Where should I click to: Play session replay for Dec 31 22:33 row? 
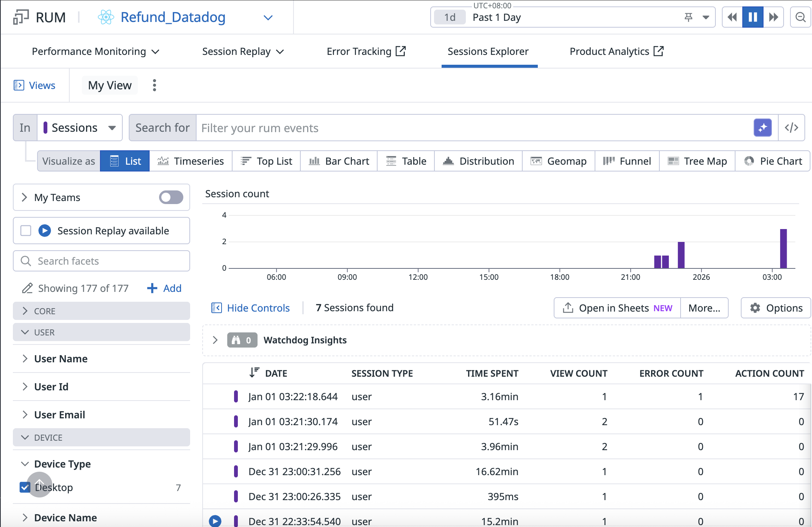215,521
